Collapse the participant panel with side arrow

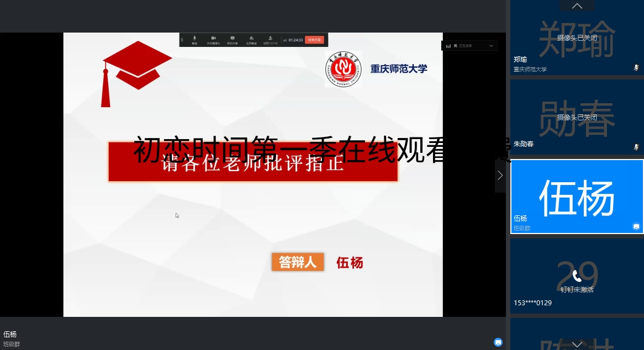coord(500,176)
